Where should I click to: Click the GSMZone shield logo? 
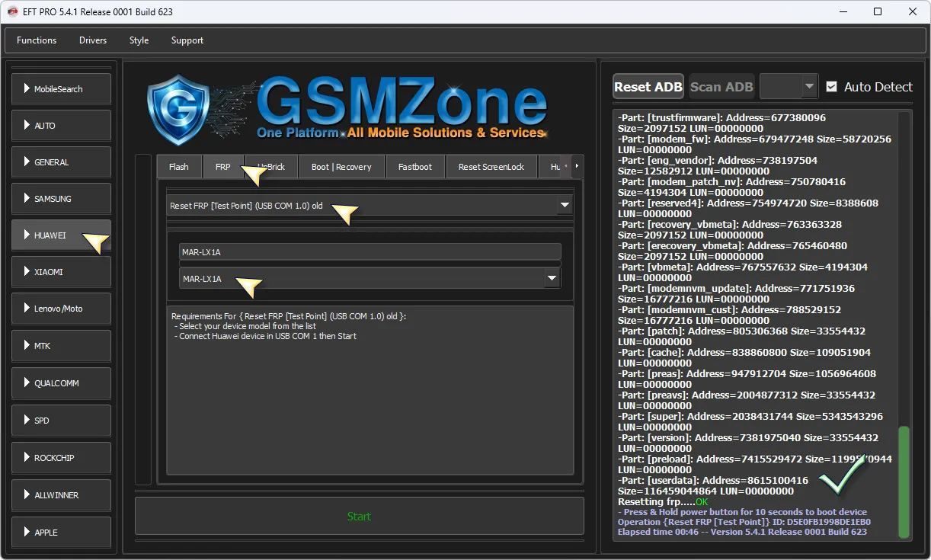178,110
